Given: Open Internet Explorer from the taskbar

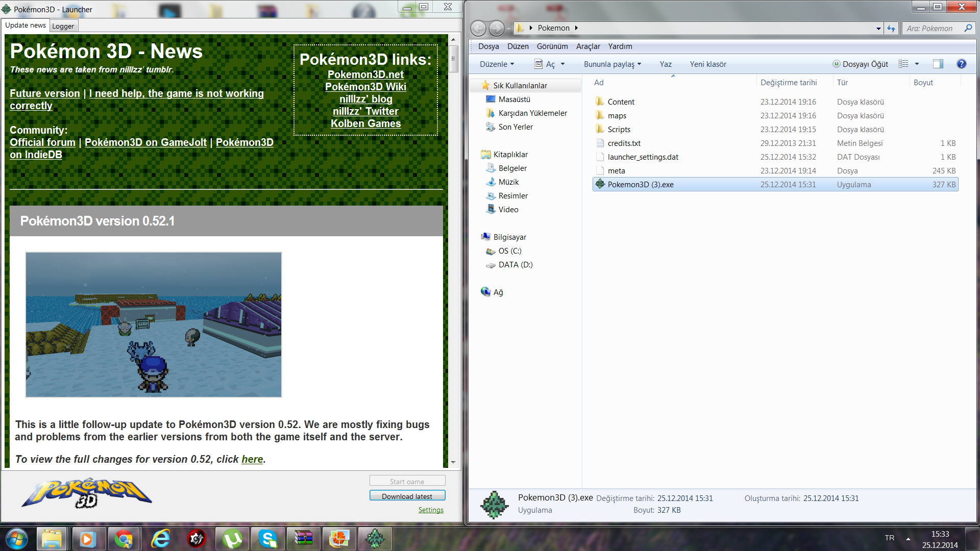Looking at the screenshot, I should pos(161,538).
